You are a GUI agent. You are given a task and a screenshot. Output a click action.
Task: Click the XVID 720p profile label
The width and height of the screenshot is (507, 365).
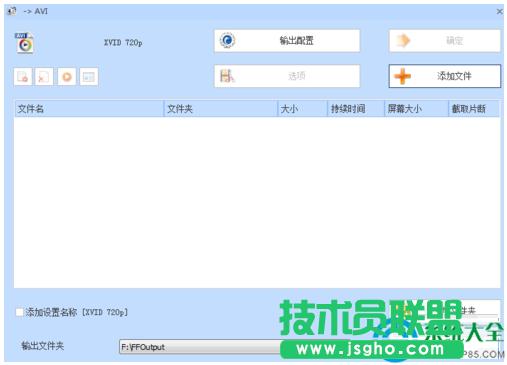click(123, 43)
